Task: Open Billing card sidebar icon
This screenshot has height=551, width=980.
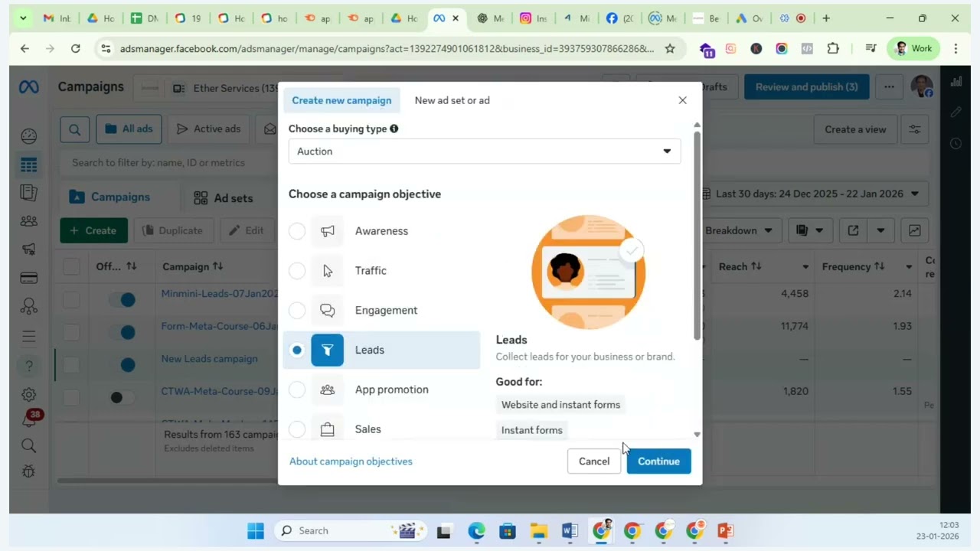Action: click(29, 278)
